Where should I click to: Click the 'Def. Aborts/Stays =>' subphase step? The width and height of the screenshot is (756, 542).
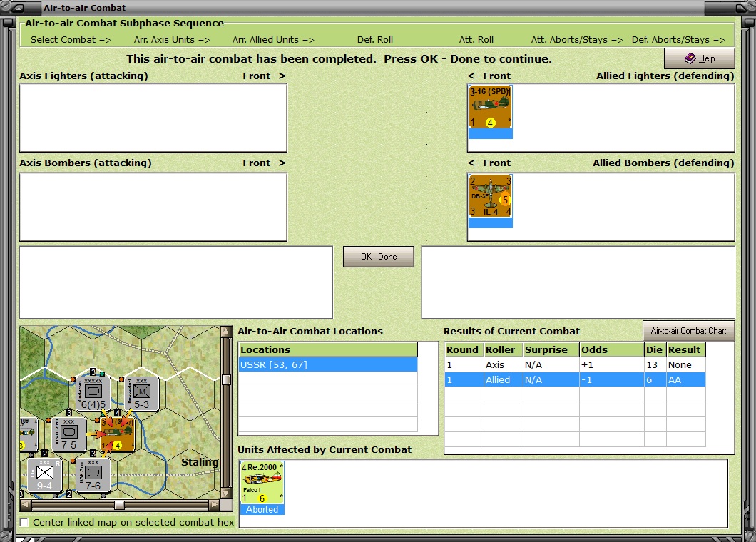tap(678, 39)
